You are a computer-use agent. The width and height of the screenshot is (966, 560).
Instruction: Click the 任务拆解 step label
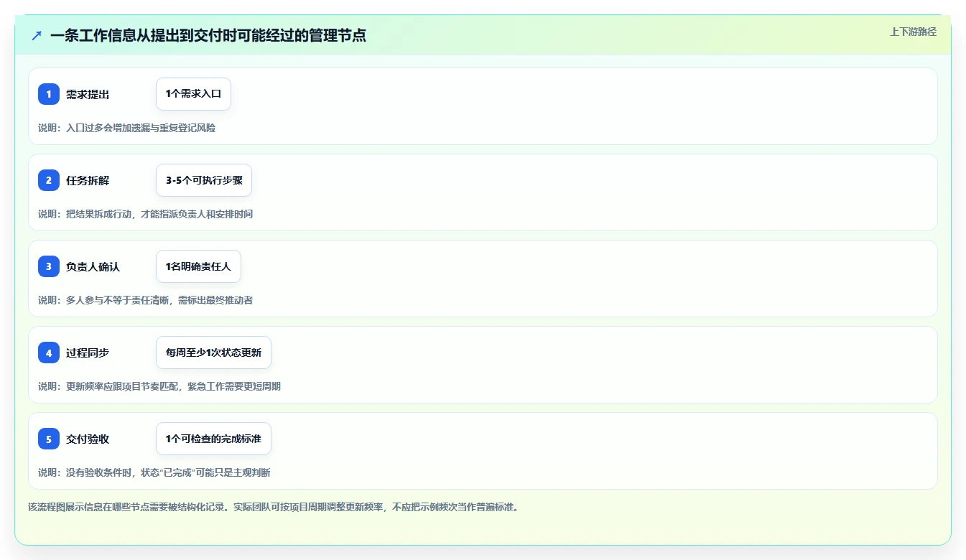[x=88, y=180]
